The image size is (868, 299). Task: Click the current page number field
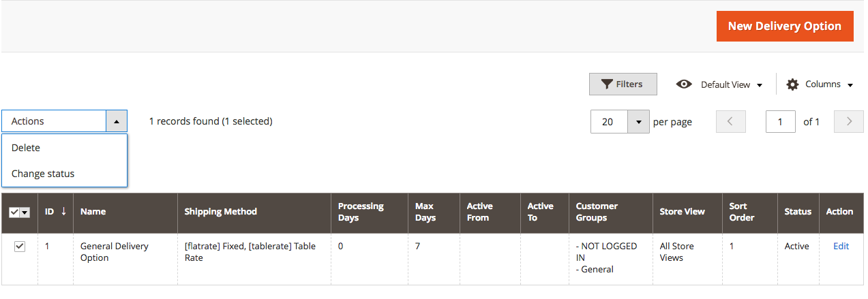click(781, 122)
